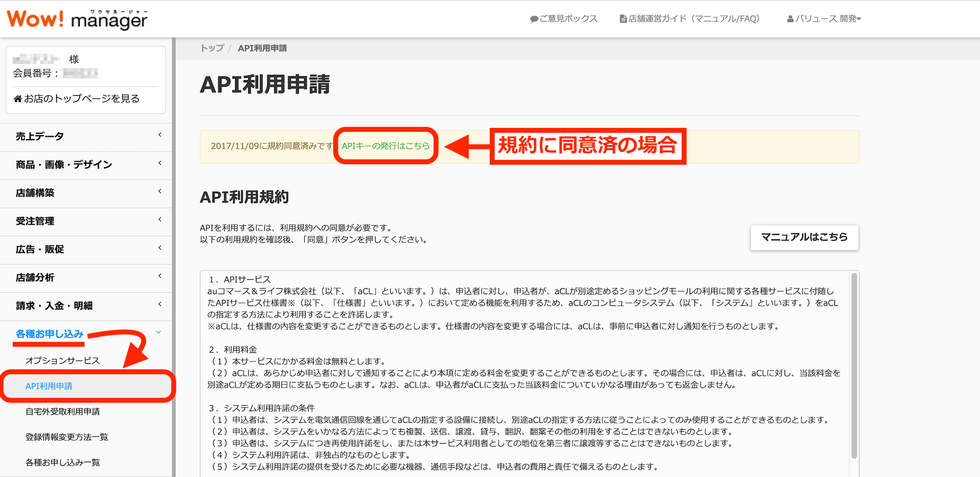Expand the 店舗分析 section chevron
The image size is (980, 477).
(x=160, y=276)
